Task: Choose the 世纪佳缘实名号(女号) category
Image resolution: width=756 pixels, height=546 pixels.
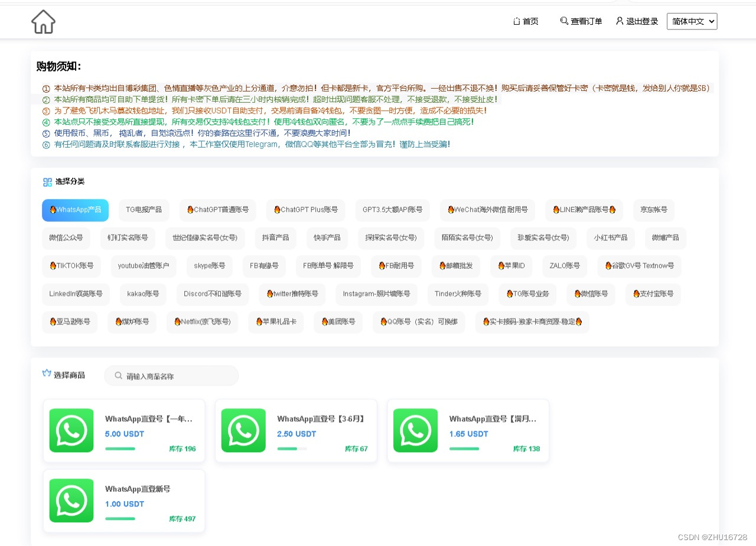Action: (x=205, y=238)
